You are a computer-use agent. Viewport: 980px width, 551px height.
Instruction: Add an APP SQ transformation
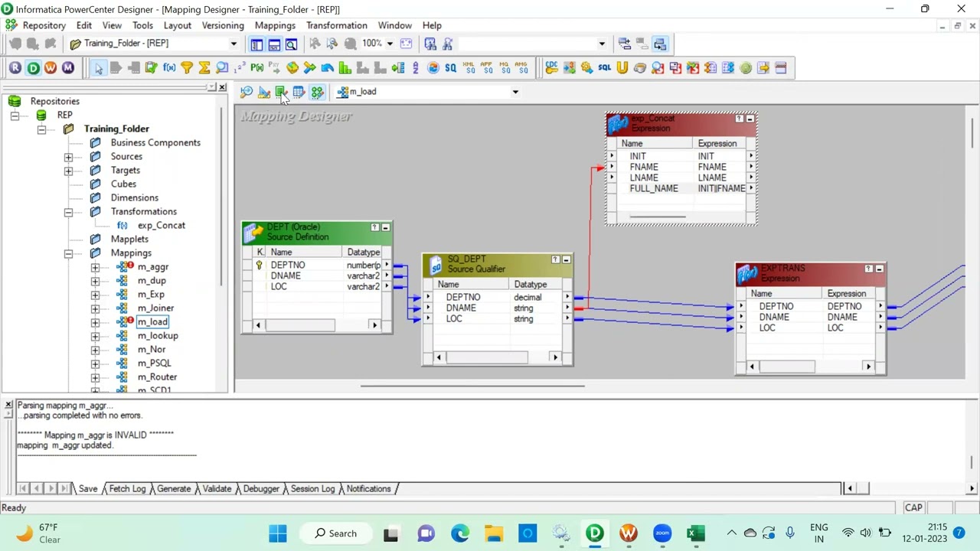pos(486,68)
